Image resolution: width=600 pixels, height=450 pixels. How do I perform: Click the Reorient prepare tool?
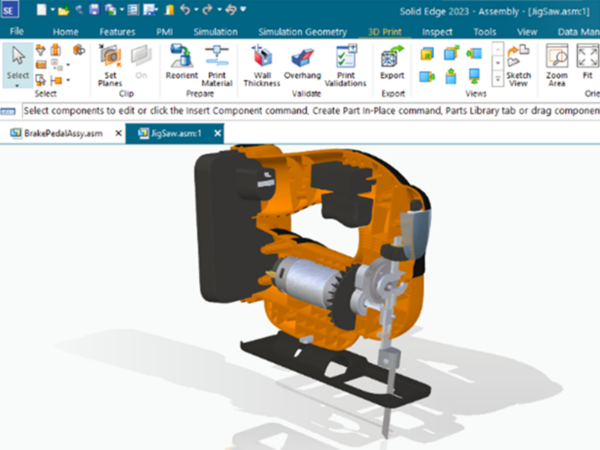tap(182, 62)
